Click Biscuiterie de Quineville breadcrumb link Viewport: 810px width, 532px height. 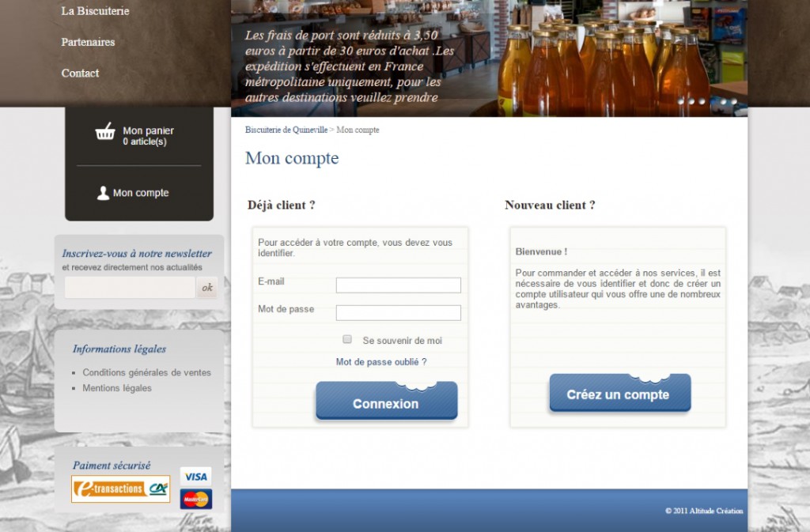coord(286,130)
